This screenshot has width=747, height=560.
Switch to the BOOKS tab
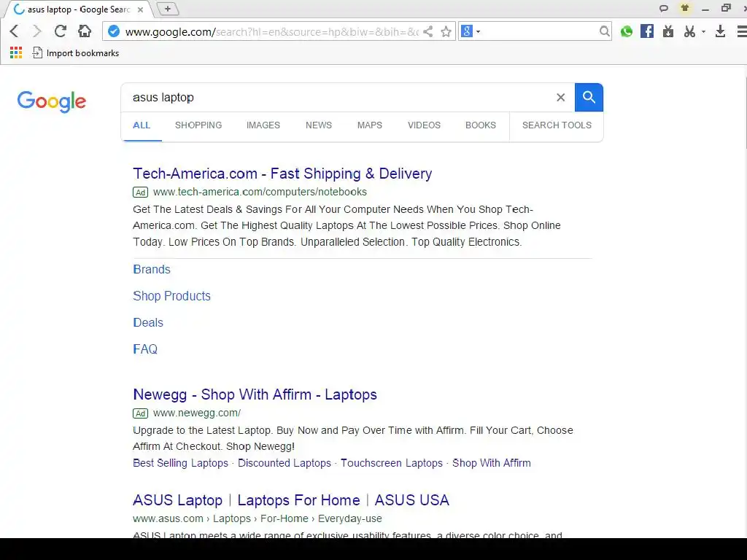click(x=481, y=125)
